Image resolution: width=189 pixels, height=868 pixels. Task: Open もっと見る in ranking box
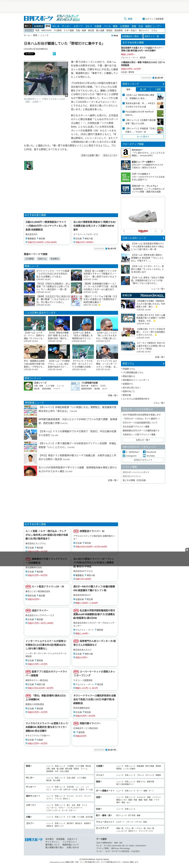tap(143, 136)
